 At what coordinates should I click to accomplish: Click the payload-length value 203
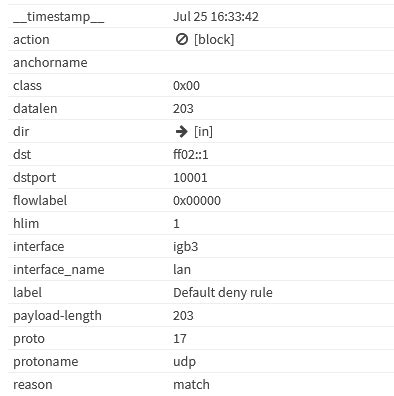(183, 316)
